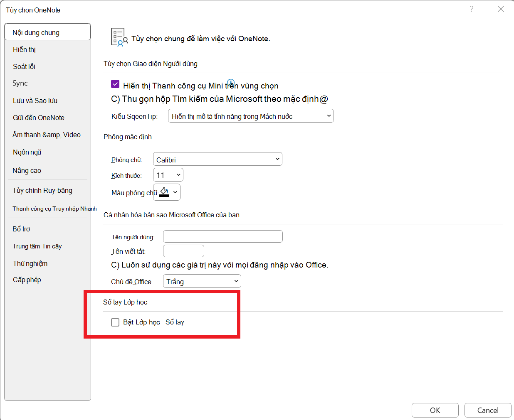
Task: Open the Phông chữ Calibri dropdown
Action: [x=217, y=159]
